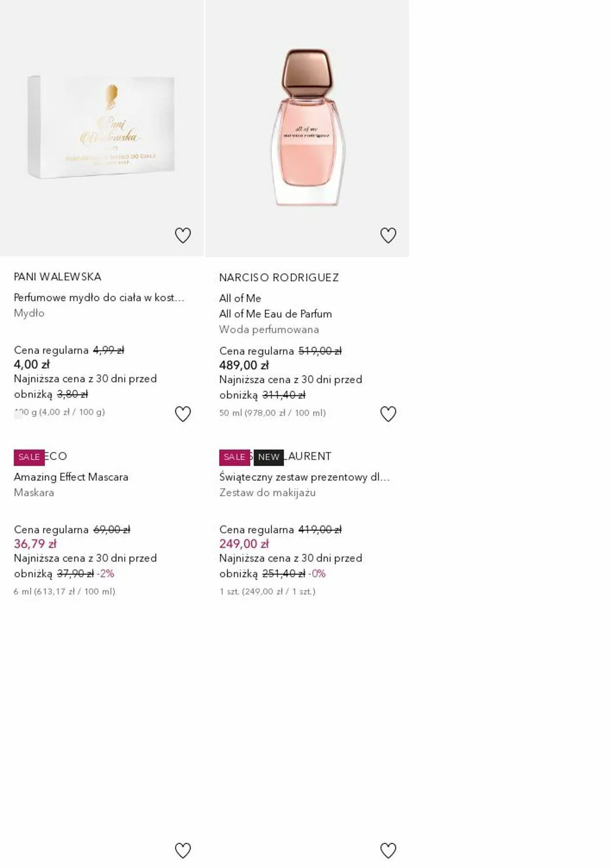Open the Pani Walewska soap box image

[x=101, y=127]
